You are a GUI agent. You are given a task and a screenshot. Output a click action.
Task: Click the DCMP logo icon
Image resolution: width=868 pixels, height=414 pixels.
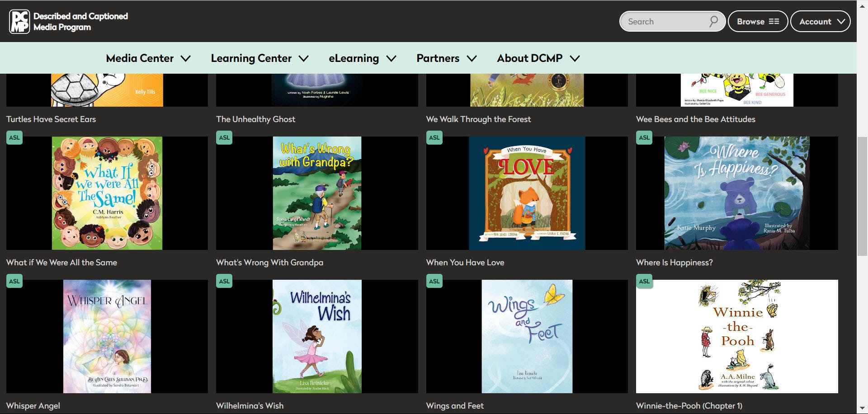tap(19, 21)
